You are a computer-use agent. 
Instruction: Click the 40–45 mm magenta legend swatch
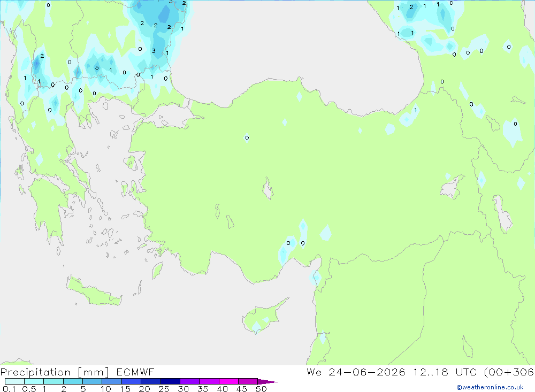[x=228, y=381]
